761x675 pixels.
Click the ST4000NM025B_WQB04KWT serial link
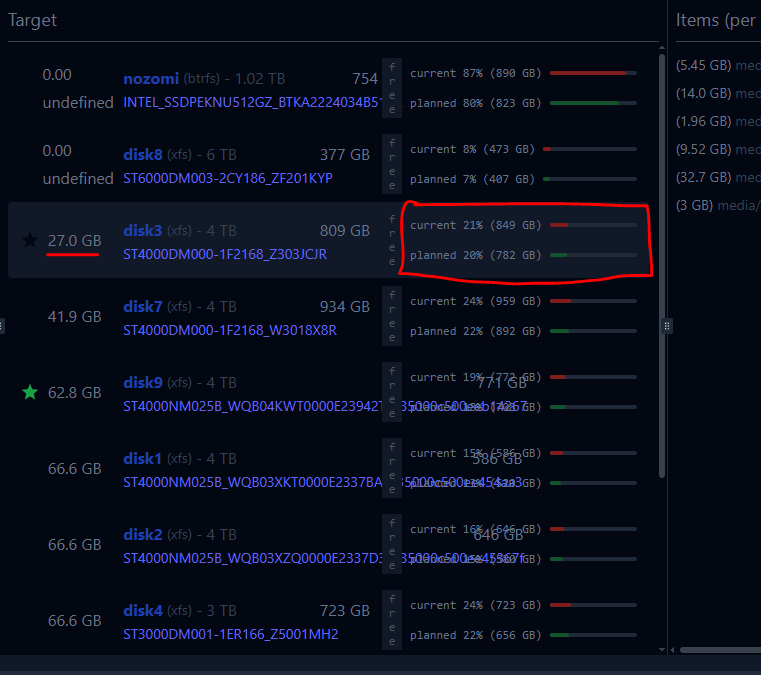(x=252, y=406)
